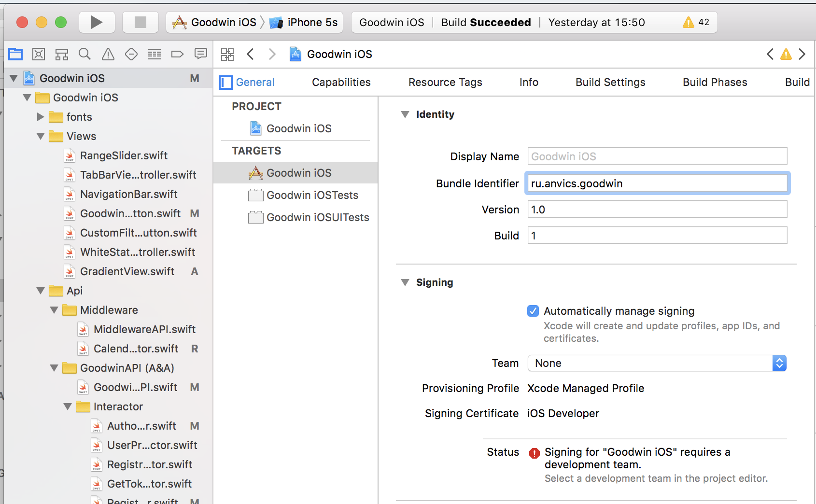Open the related items grid menu
Screen dimensions: 816x504
[227, 54]
